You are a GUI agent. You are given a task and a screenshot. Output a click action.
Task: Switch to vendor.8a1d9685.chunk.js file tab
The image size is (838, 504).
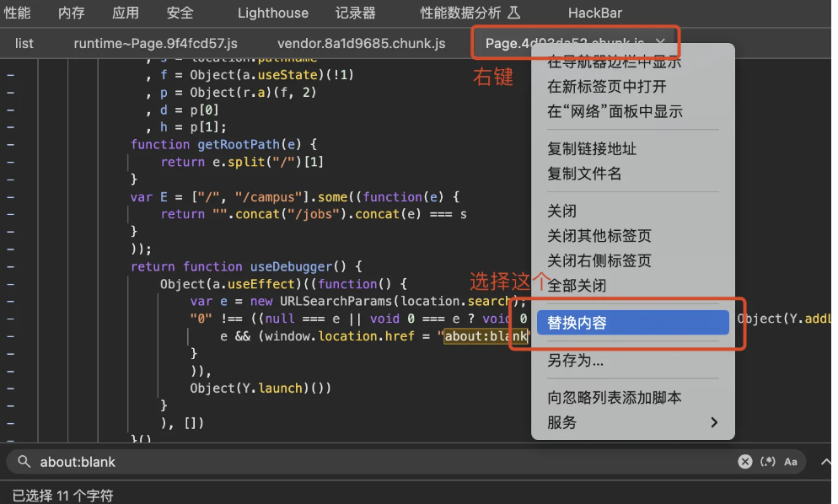click(361, 43)
